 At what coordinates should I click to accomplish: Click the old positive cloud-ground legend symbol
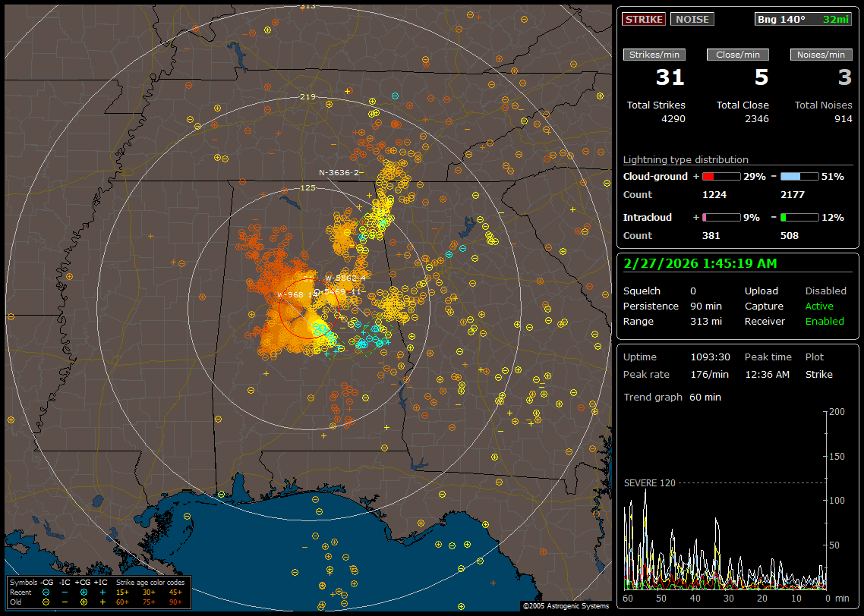point(84,602)
